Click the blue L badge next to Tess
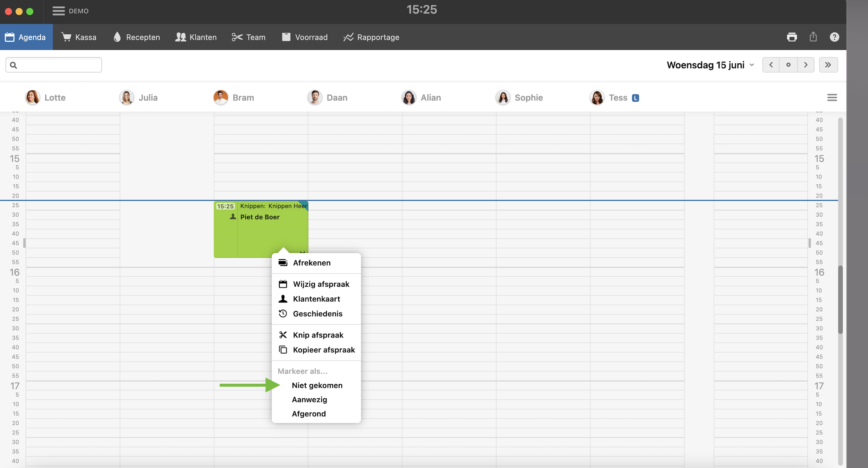This screenshot has width=868, height=468. [635, 98]
